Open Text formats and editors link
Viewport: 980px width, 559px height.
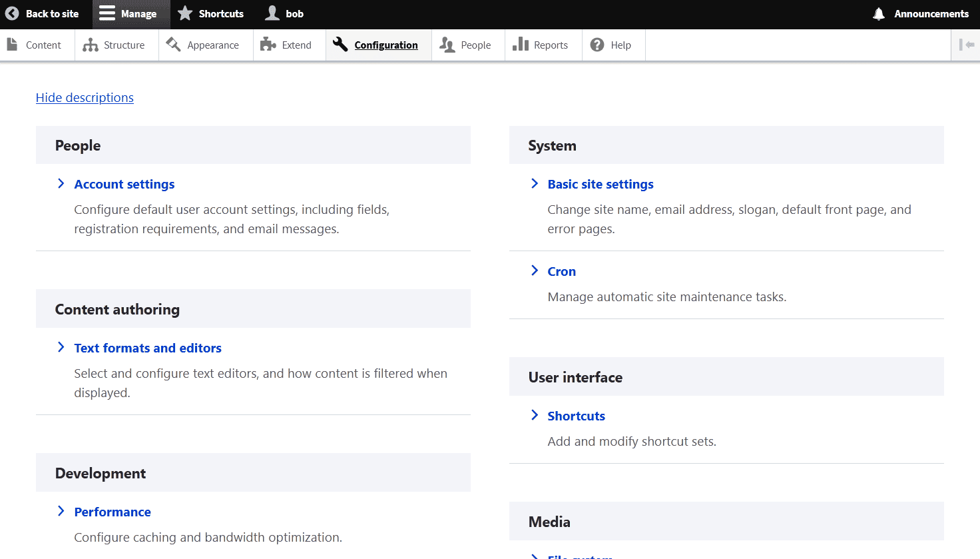click(x=148, y=348)
